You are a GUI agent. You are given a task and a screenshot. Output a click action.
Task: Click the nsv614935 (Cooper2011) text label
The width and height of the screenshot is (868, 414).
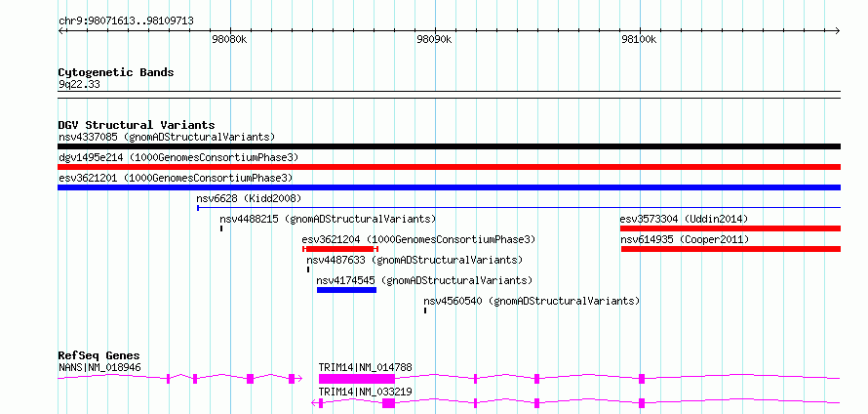[685, 239]
